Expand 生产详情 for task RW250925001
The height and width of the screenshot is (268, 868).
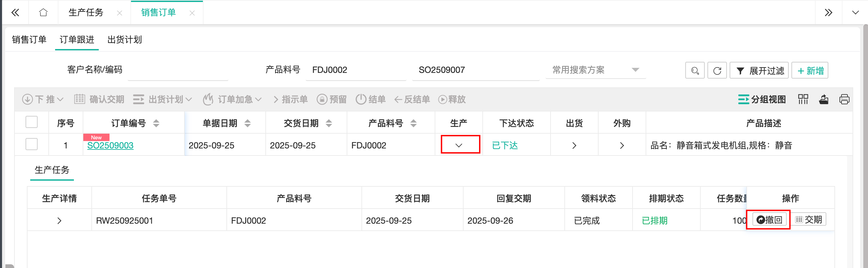click(59, 221)
